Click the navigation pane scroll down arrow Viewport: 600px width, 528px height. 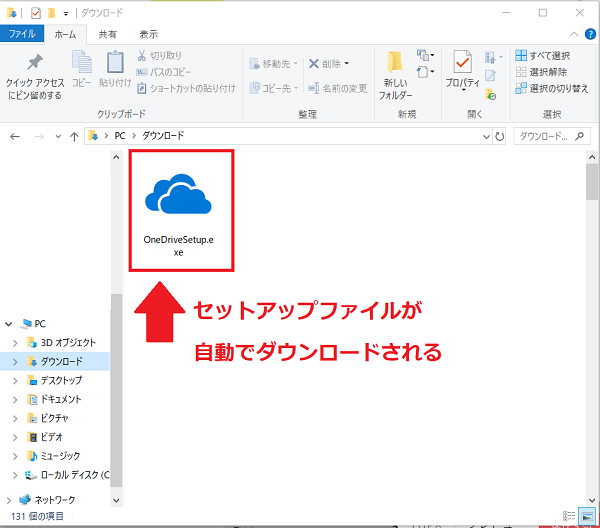tap(116, 500)
